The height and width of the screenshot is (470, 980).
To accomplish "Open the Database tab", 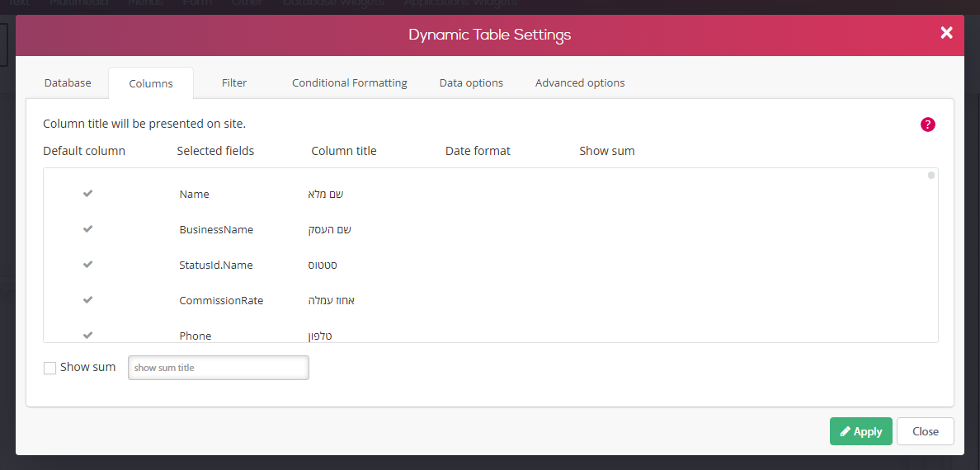I will pos(68,82).
